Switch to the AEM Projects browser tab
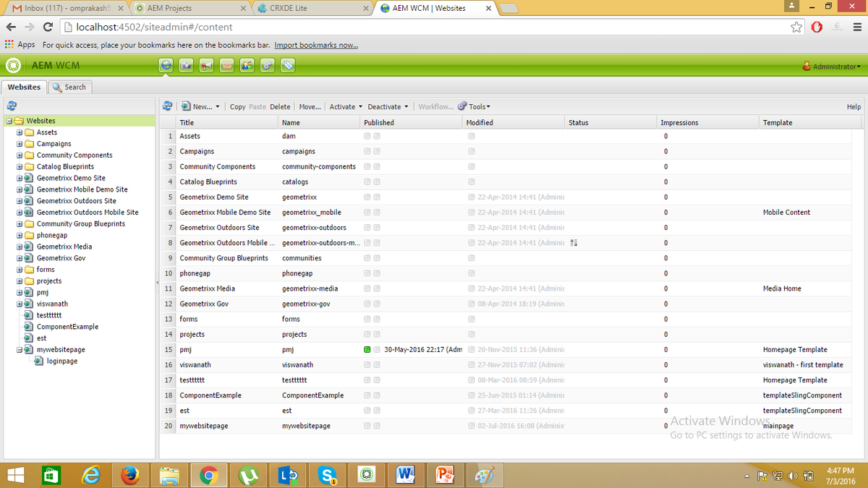This screenshot has height=488, width=868. [192, 8]
